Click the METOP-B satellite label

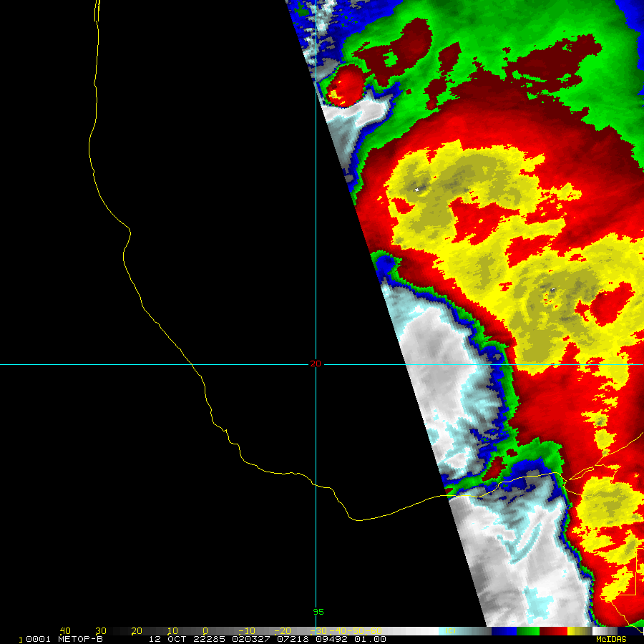80,639
